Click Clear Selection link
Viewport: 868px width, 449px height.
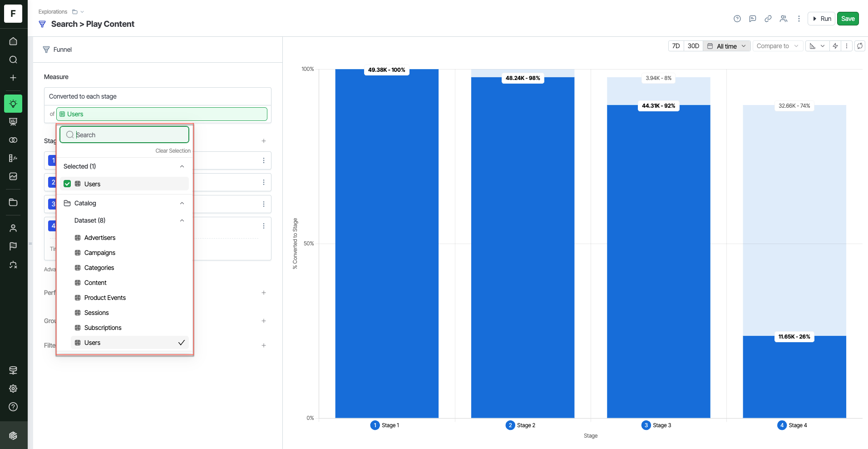coord(173,151)
